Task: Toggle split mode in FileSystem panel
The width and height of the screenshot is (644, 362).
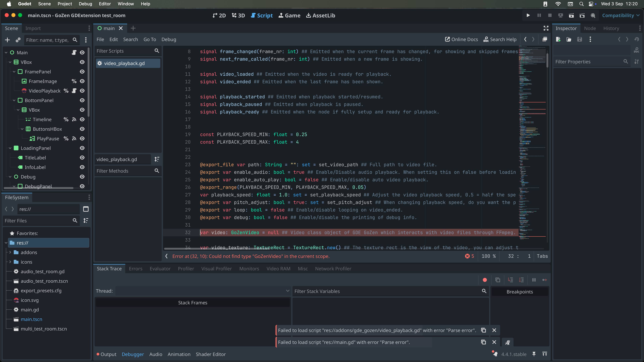Action: [86, 209]
